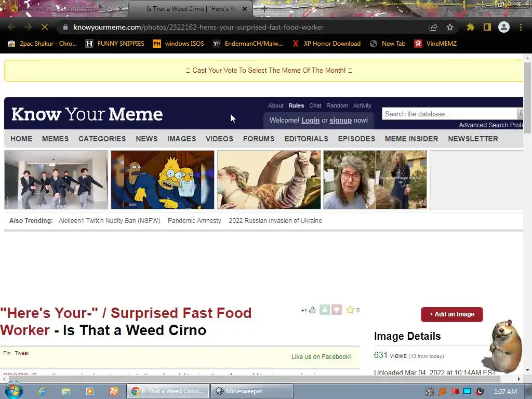Image resolution: width=532 pixels, height=399 pixels.
Task: Toggle the browser side panel icon
Action: click(x=487, y=27)
